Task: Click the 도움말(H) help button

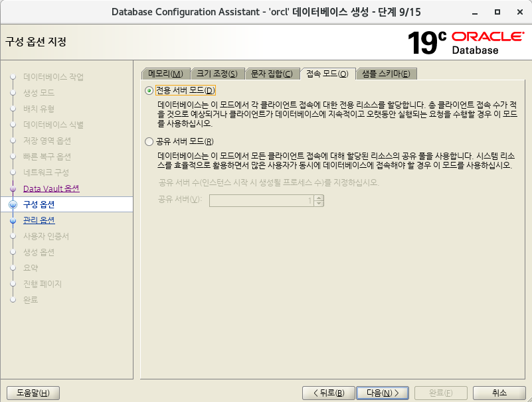Action: (33, 393)
